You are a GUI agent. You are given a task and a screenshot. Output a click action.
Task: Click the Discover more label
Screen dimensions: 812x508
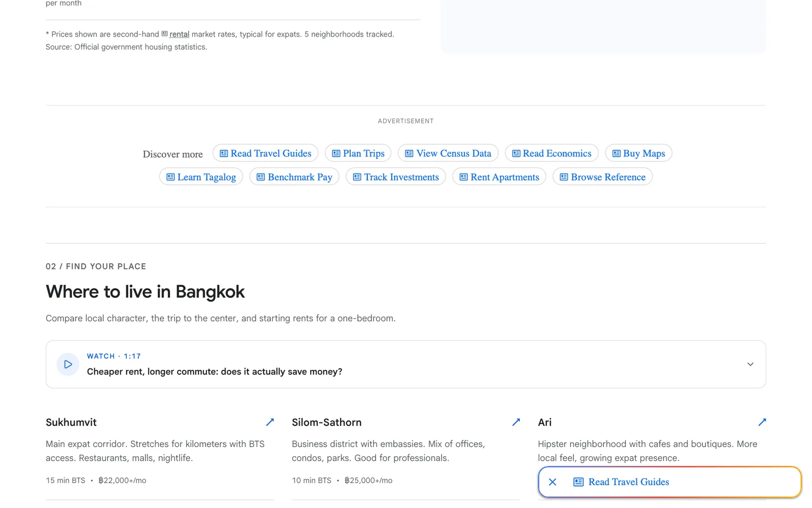[x=173, y=154]
